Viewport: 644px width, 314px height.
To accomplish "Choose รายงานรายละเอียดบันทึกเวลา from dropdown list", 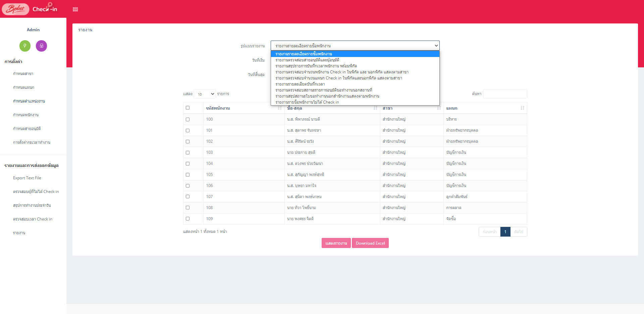I will [x=300, y=84].
